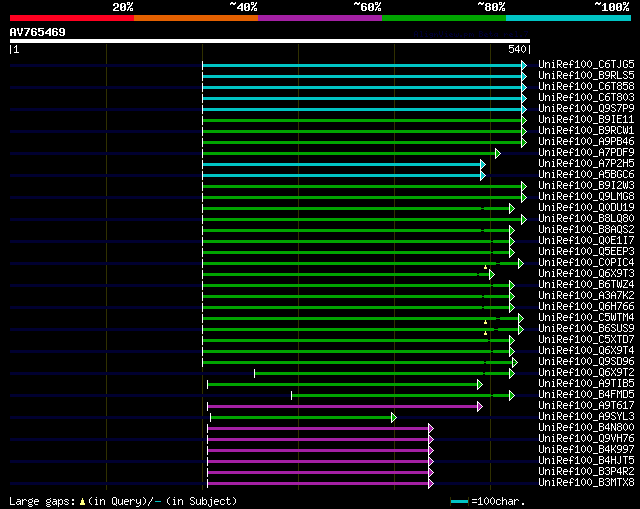Click the arrowhead ending the UniRef100_B4FMD5 alignment
The width and height of the screenshot is (640, 509).
[512, 396]
